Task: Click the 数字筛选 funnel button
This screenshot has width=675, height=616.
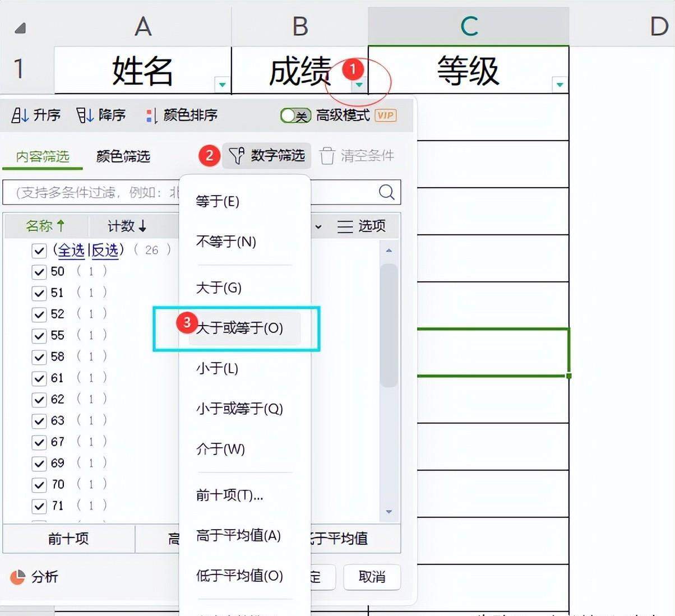Action: coord(267,155)
